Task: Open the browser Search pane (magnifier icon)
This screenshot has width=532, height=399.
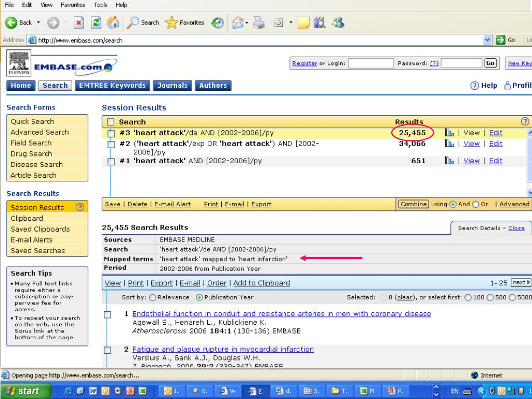Action: (x=132, y=23)
